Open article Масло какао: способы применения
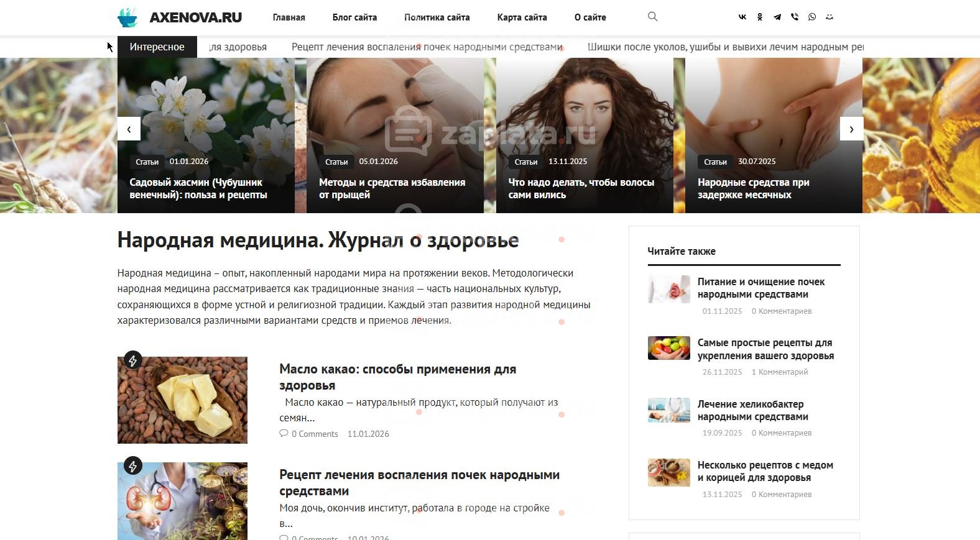Screen dimensions: 980x540 click(398, 377)
